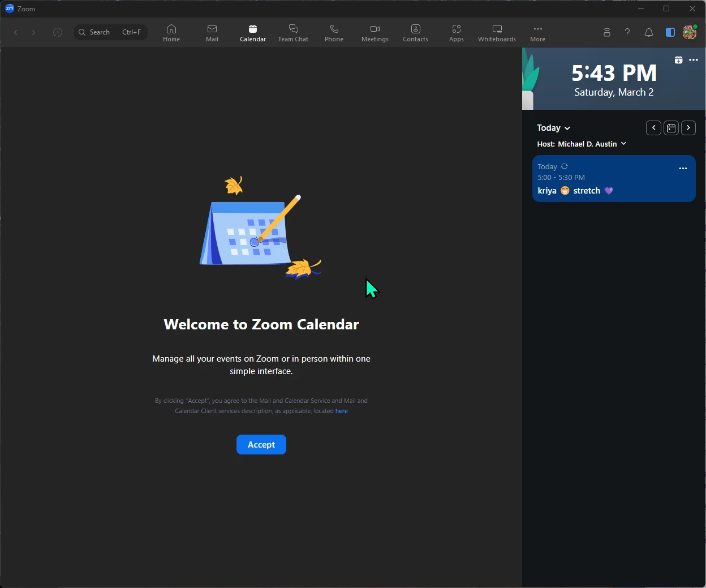Screen dimensions: 706x588
Task: Go forward with the right arrow in the toolbar
Action: [34, 32]
